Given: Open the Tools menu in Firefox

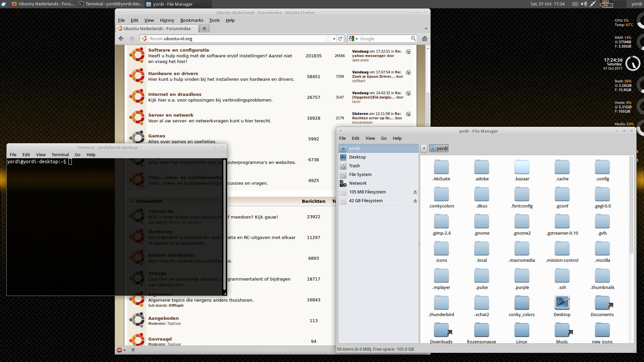Looking at the screenshot, I should [x=214, y=20].
